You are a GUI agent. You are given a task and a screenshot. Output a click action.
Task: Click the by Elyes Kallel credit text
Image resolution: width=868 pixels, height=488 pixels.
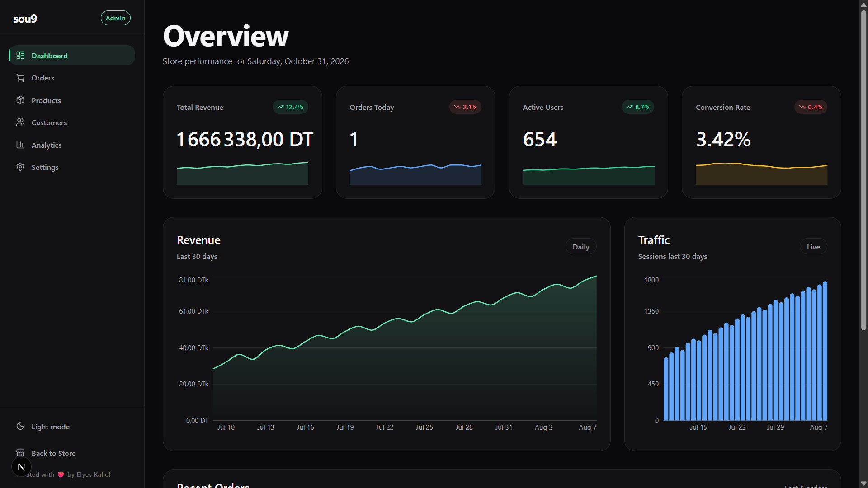[x=89, y=474]
